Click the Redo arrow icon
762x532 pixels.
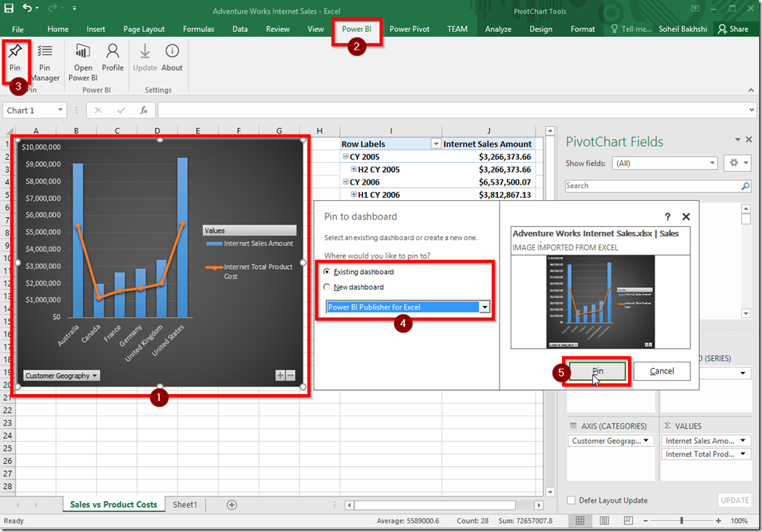click(53, 7)
